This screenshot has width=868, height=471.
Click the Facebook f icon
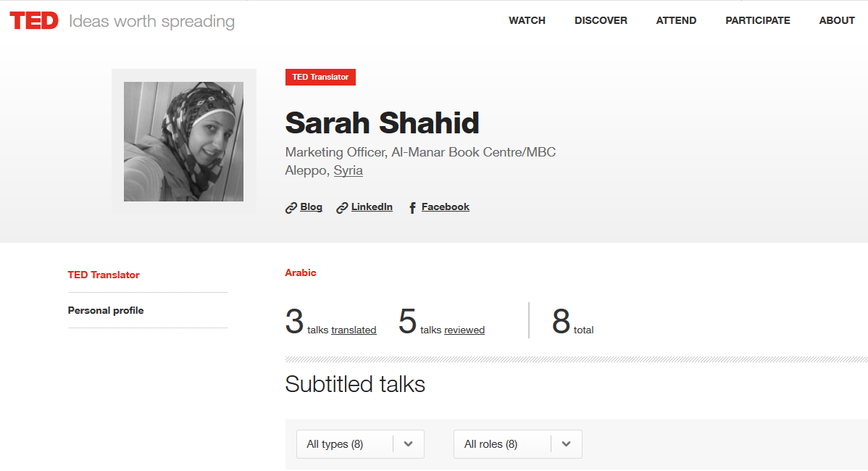coord(412,208)
